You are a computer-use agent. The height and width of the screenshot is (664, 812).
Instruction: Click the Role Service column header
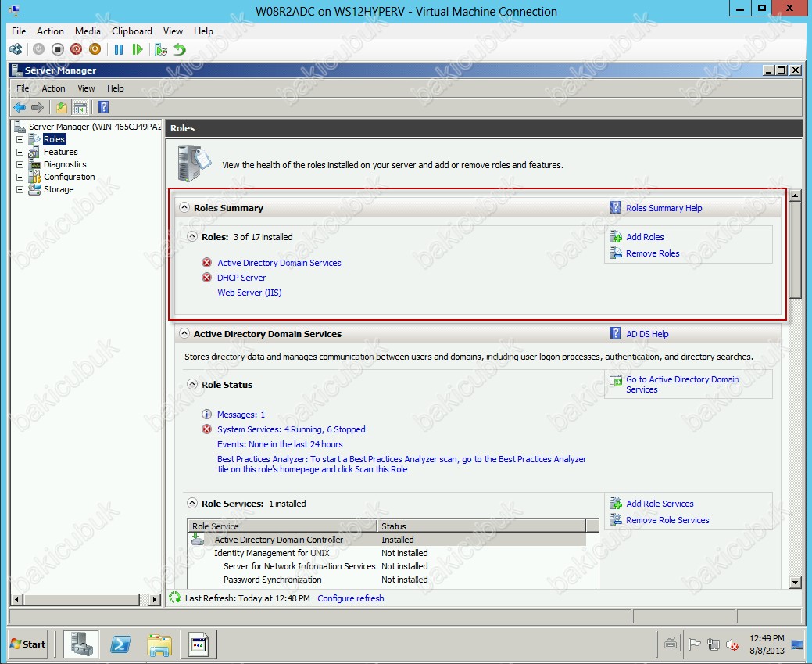[282, 526]
